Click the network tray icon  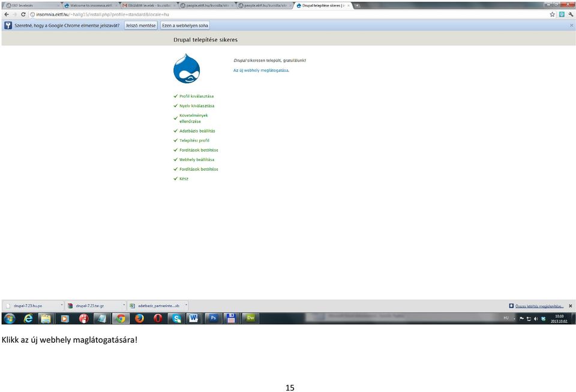pyautogui.click(x=529, y=319)
